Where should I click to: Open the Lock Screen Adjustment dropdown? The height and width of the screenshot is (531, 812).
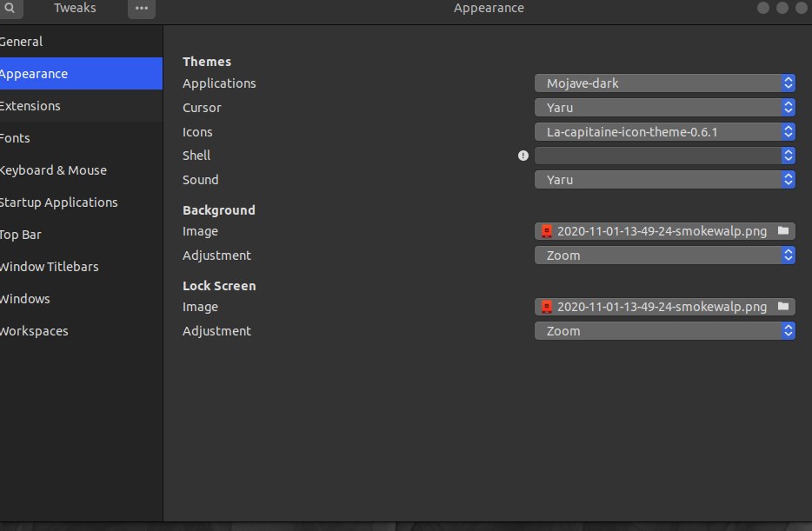click(664, 331)
